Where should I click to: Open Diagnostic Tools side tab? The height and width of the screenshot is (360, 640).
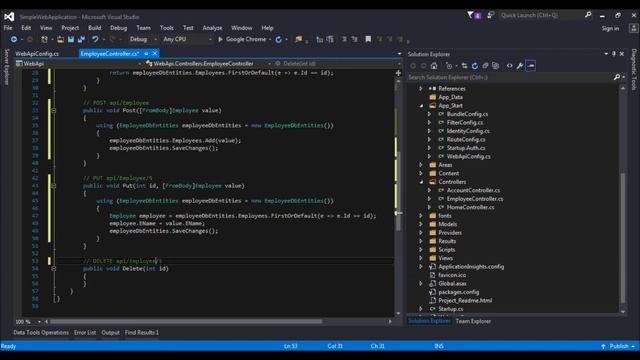(634, 69)
